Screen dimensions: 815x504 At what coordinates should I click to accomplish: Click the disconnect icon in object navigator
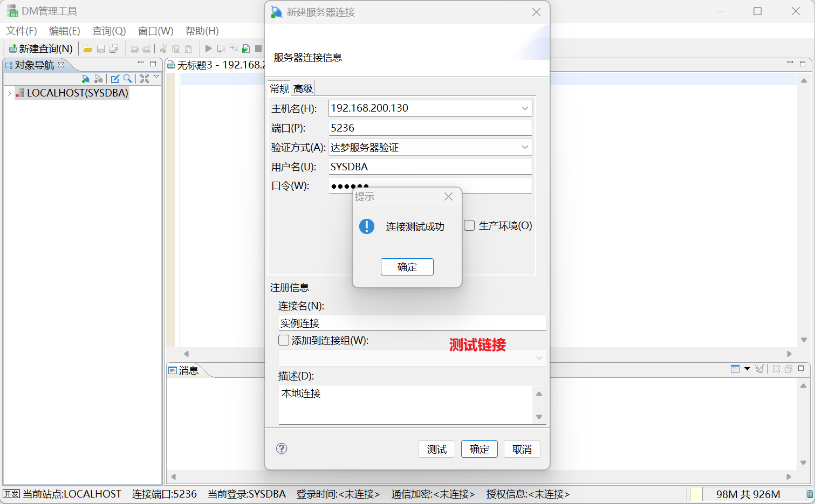pyautogui.click(x=98, y=79)
